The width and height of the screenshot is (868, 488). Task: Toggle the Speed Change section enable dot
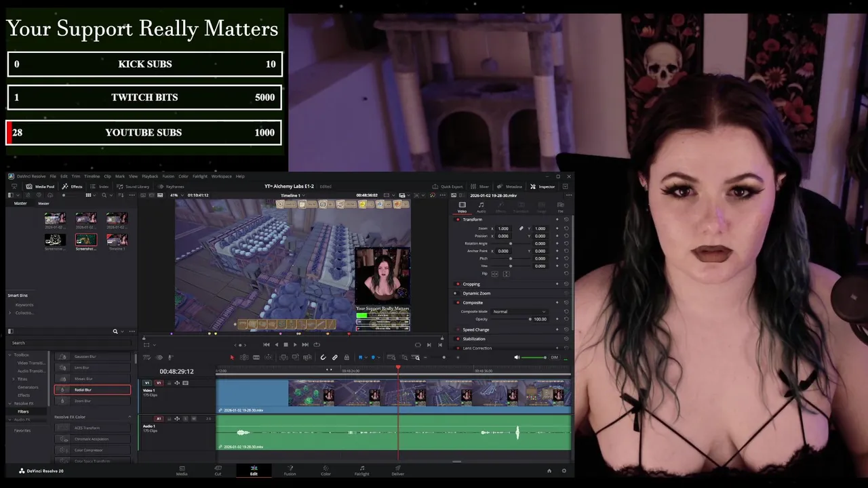pyautogui.click(x=458, y=329)
